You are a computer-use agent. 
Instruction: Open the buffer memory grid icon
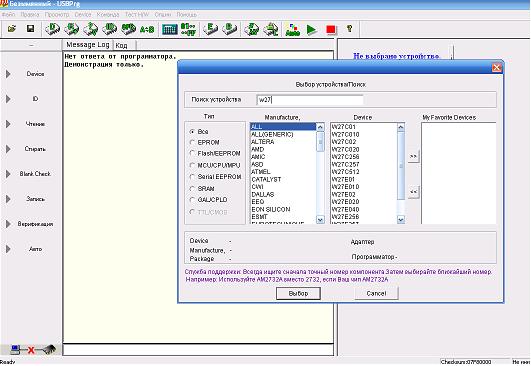coord(170,29)
